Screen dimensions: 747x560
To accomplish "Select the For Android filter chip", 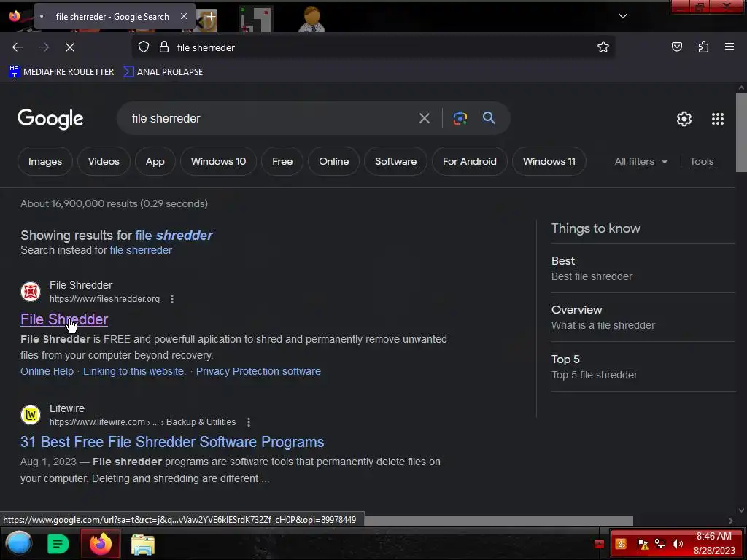I will (x=469, y=161).
